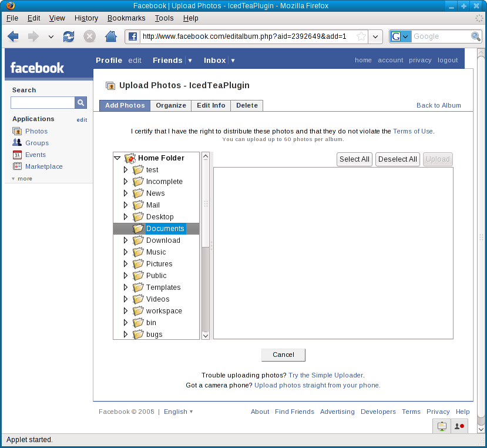Click the Firefox icon in title bar
487x448 pixels.
point(10,6)
